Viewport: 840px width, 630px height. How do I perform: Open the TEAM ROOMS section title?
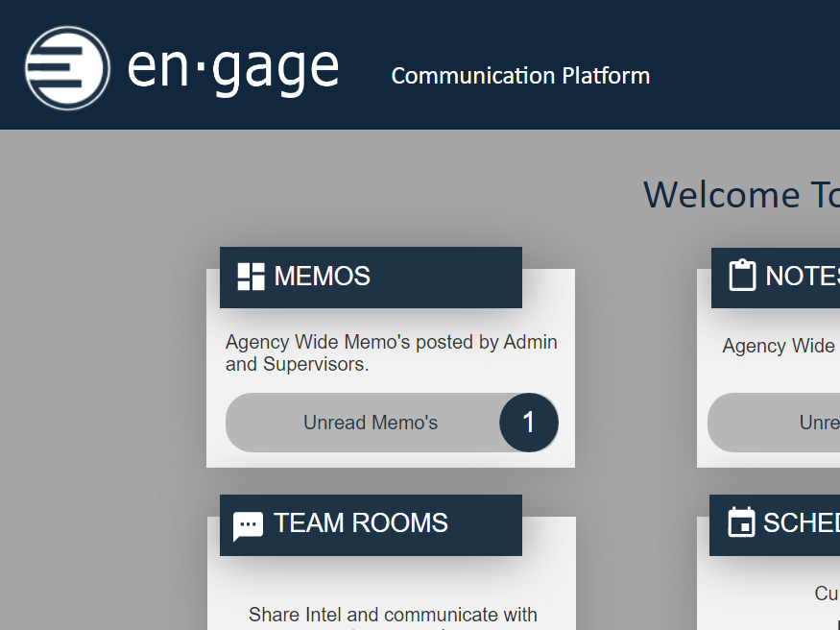pyautogui.click(x=361, y=523)
